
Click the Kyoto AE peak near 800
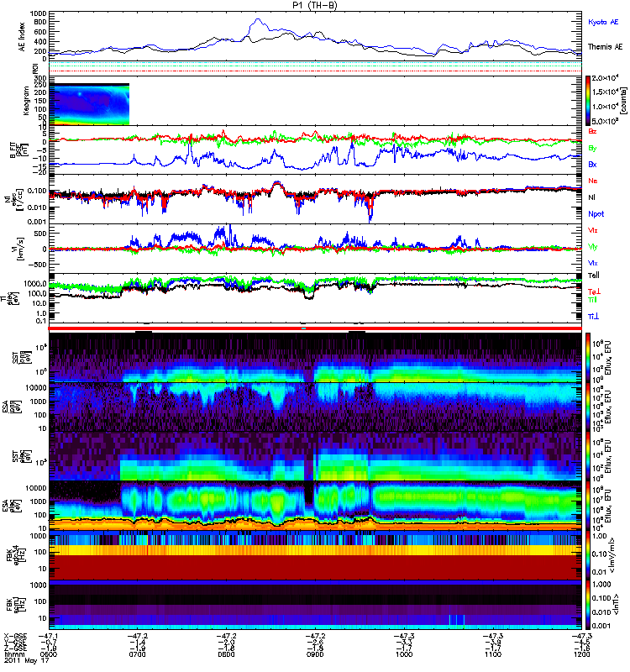[258, 19]
